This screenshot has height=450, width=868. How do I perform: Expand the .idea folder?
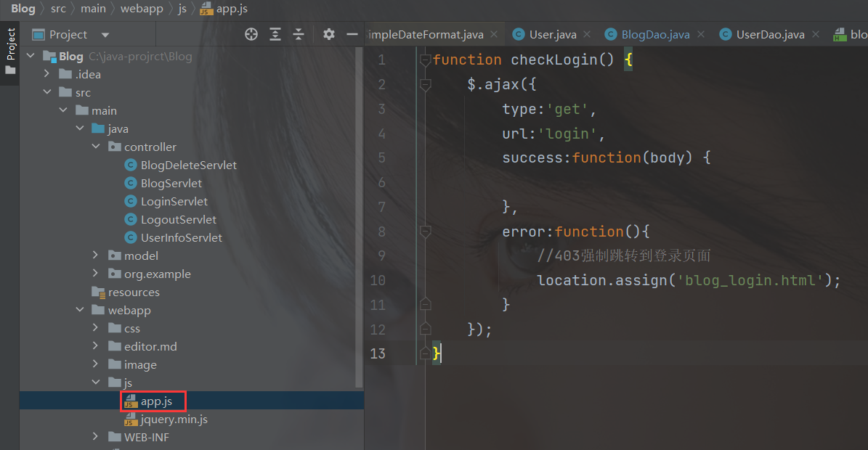pos(47,73)
